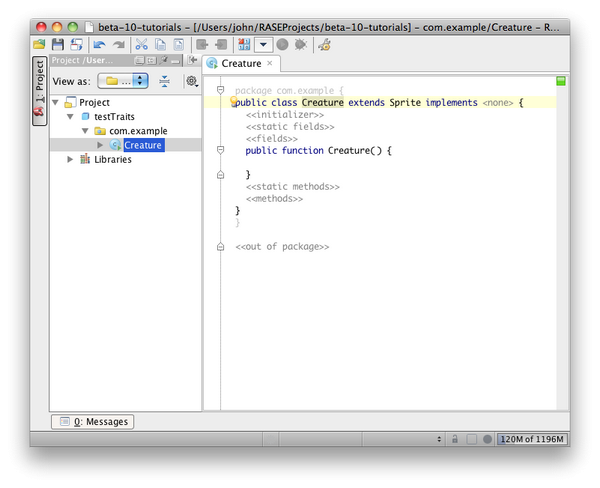Click the Open folder toolbar icon
The width and height of the screenshot is (600, 488).
39,45
